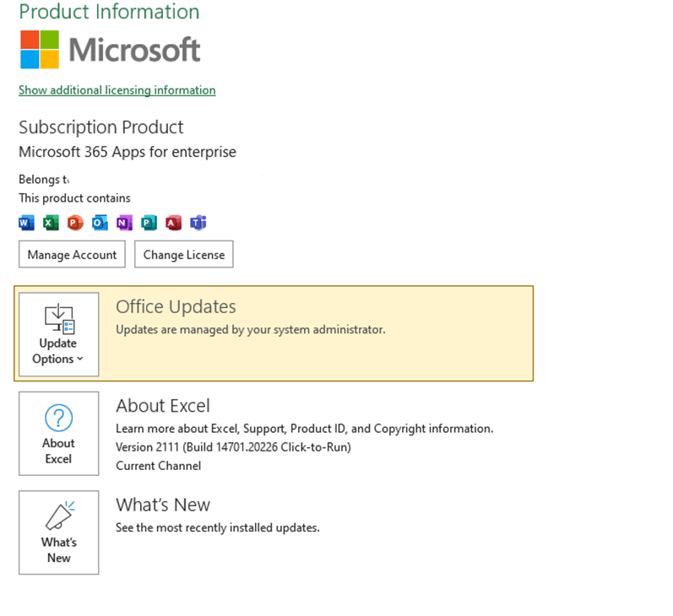Select the 'Learn more about Excel, Support' description
Image resolution: width=673 pixels, height=616 pixels.
tap(305, 429)
